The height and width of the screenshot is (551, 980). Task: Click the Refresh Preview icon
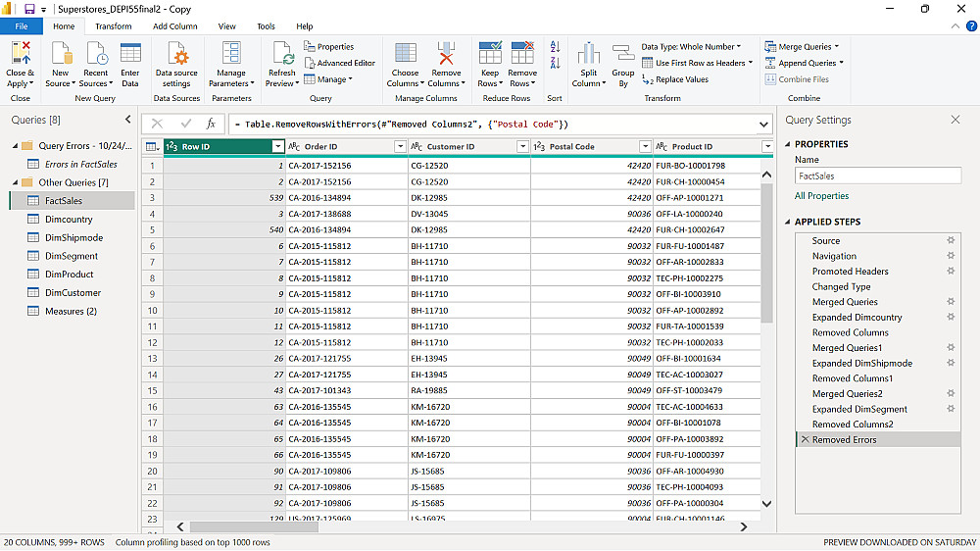coord(282,54)
